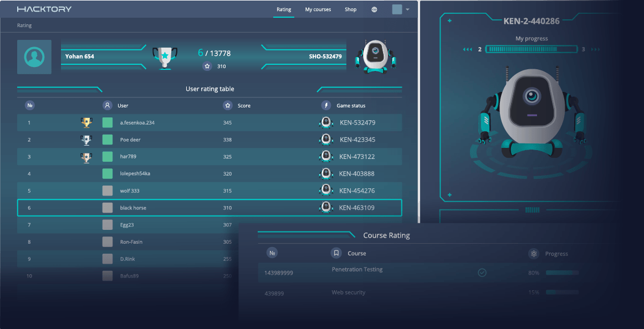The width and height of the screenshot is (644, 329).
Task: Click the Progress header atom icon
Action: pos(534,254)
